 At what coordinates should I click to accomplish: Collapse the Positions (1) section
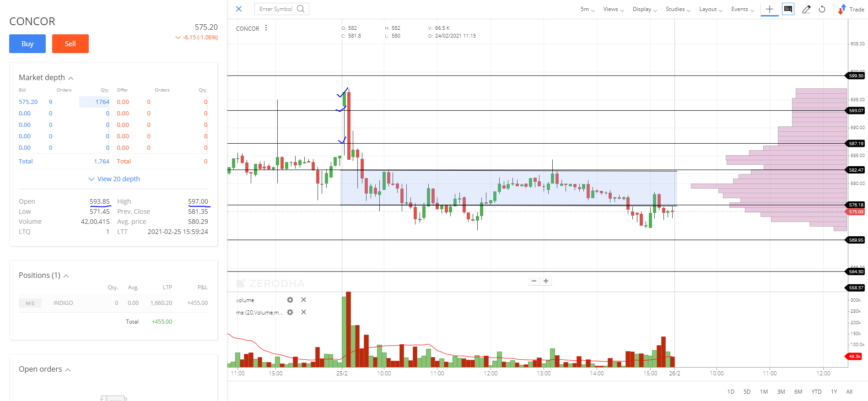66,276
